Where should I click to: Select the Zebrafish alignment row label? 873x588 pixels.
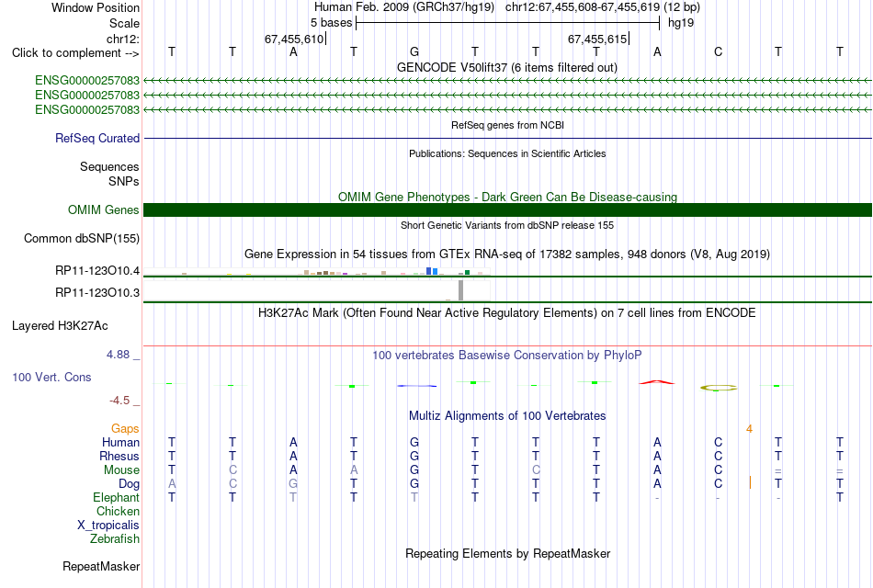(x=115, y=539)
